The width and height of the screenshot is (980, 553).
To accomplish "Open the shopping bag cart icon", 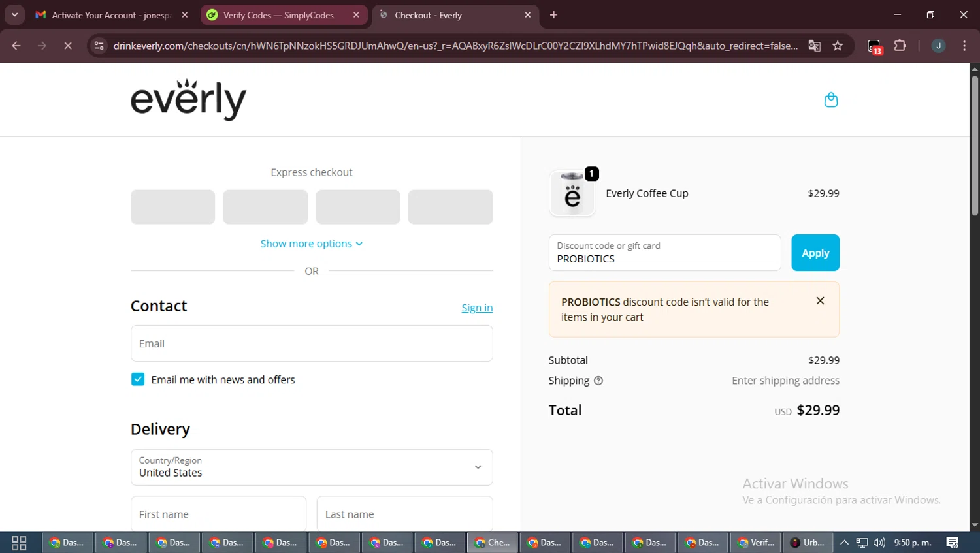I will 830,100.
